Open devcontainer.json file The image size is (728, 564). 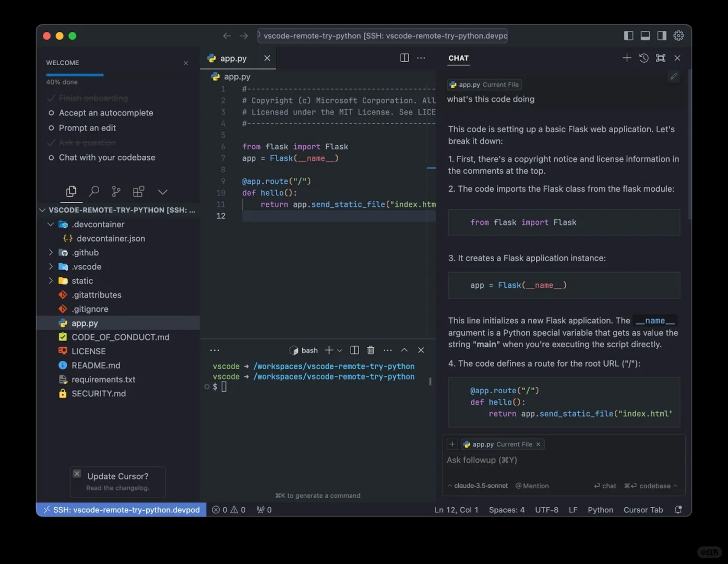[118, 239]
